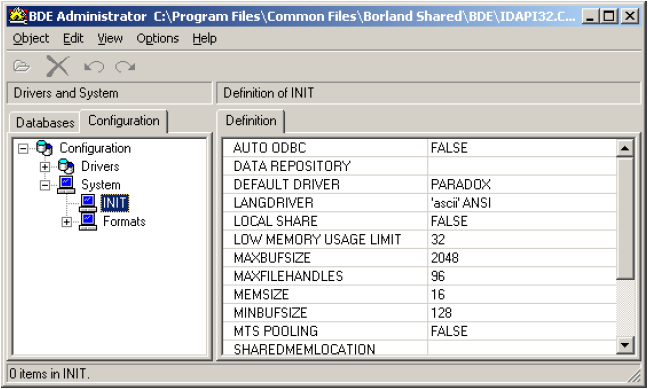Click the Open folder toolbar icon

[x=21, y=66]
